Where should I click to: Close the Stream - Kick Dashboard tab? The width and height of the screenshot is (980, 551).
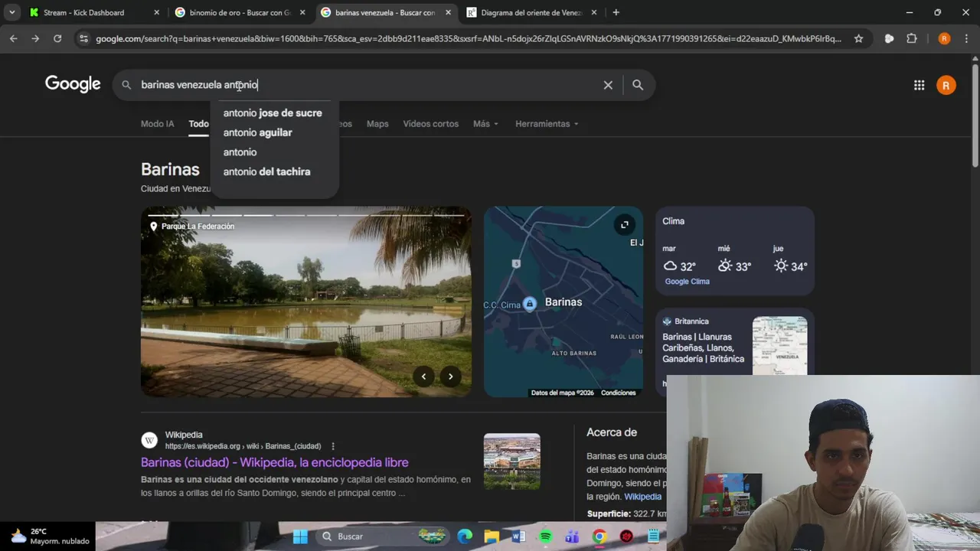pos(156,12)
